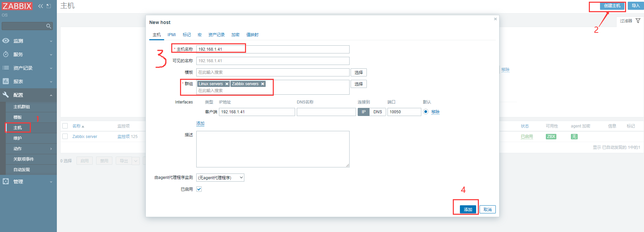Switch to the 加密 tab
This screenshot has width=644, height=232.
coord(236,35)
